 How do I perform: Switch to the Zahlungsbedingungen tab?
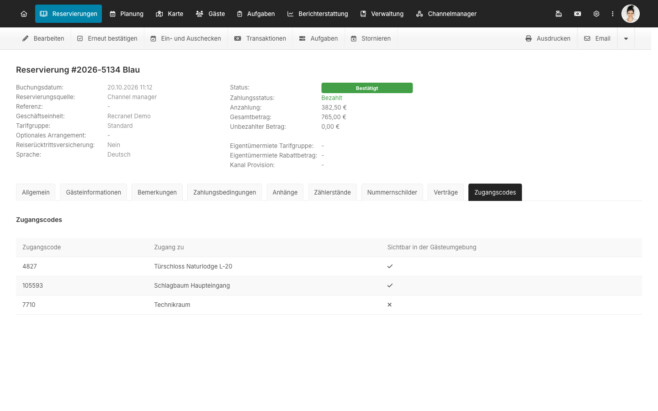click(x=225, y=192)
